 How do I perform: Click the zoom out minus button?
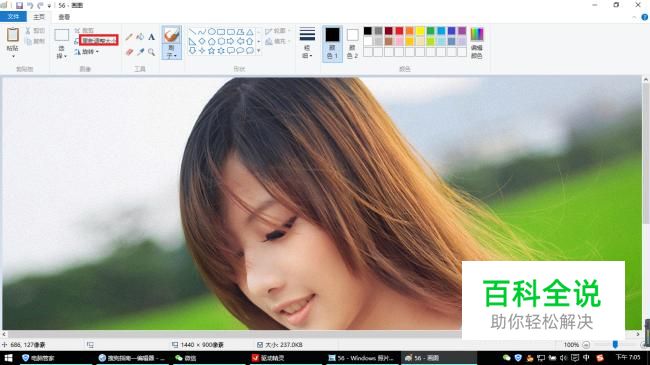[x=586, y=345]
